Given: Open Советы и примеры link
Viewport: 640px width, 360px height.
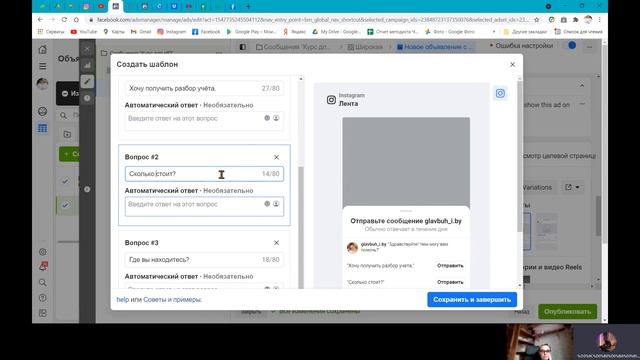Looking at the screenshot, I should (x=172, y=299).
